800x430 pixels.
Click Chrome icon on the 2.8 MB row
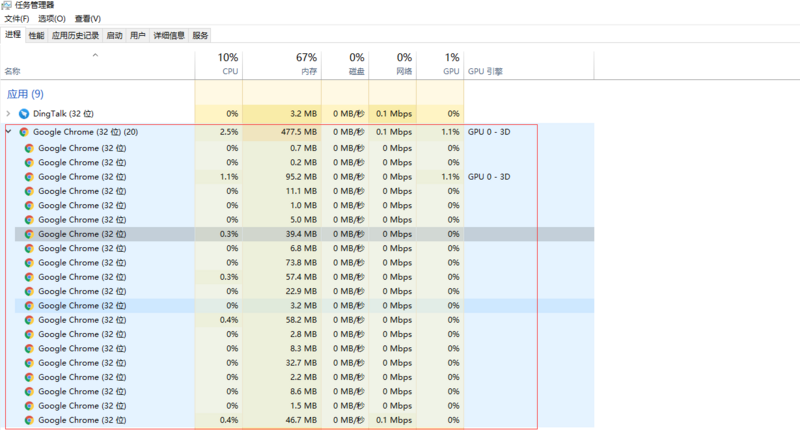click(29, 334)
